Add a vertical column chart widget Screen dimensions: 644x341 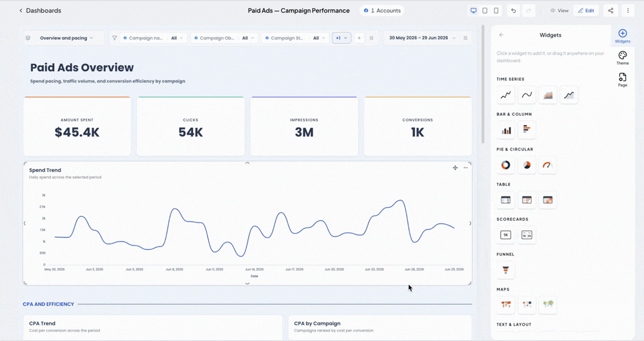pos(505,131)
